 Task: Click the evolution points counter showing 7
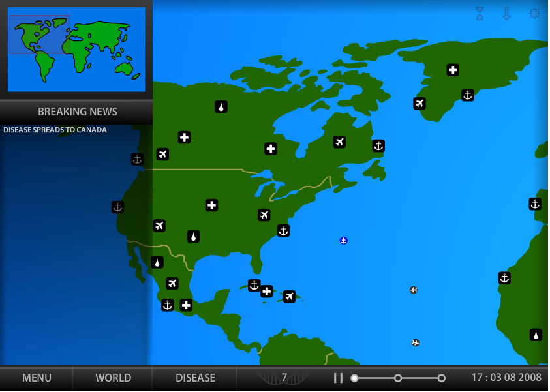(x=285, y=378)
